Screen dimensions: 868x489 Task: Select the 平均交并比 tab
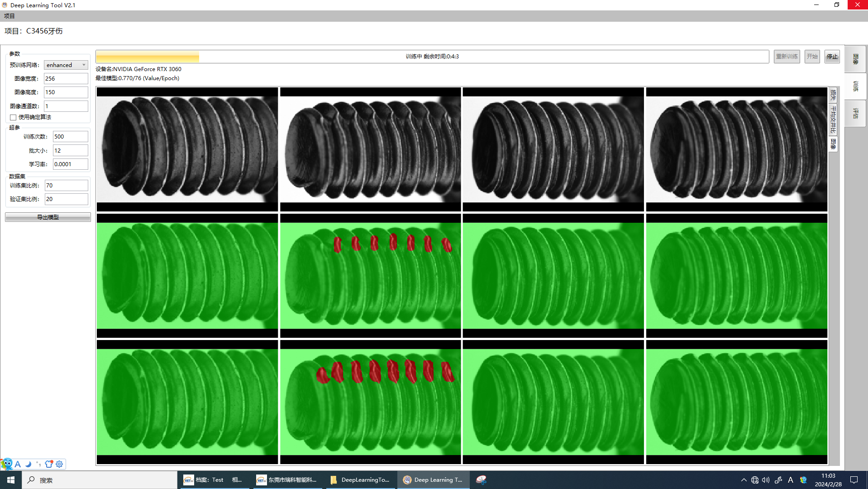coord(833,120)
